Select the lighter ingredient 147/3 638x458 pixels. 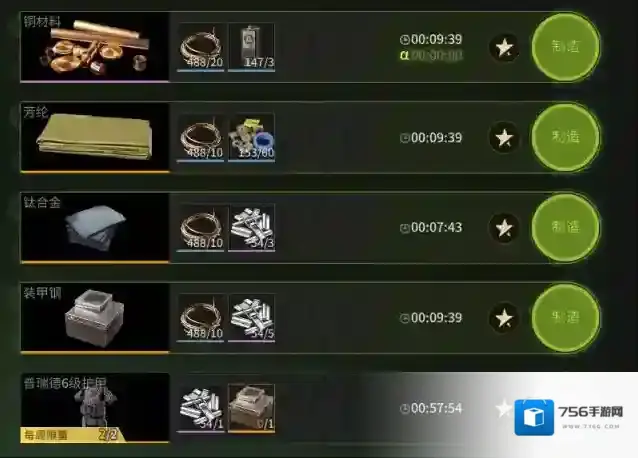[x=251, y=47]
